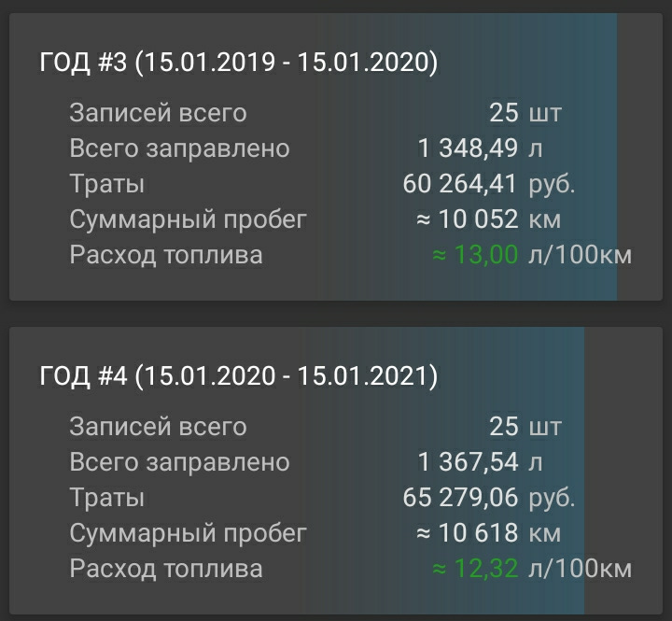Screen dimensions: 672x621
Task: Click 'Всего заправлено' label in ГОД #3
Action: (179, 148)
